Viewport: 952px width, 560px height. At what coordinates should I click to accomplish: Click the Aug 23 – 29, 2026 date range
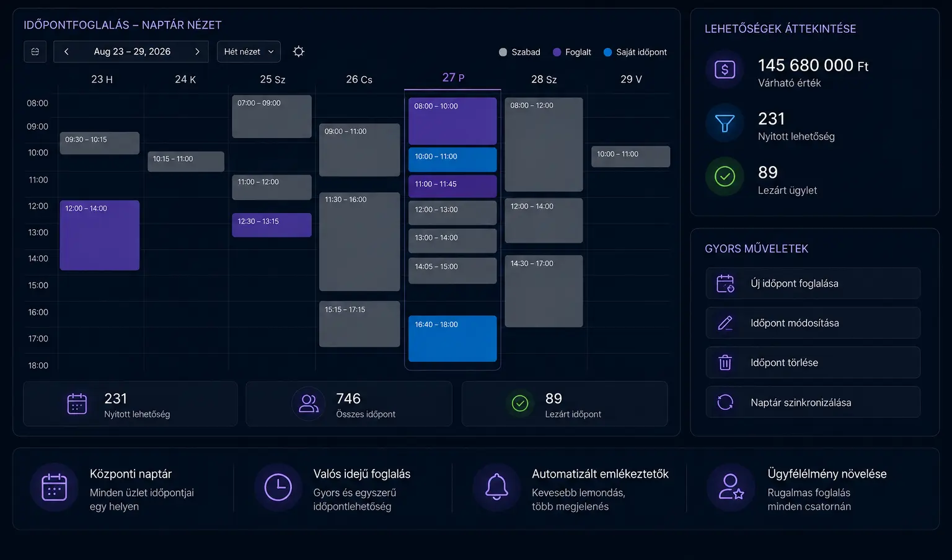coord(132,51)
